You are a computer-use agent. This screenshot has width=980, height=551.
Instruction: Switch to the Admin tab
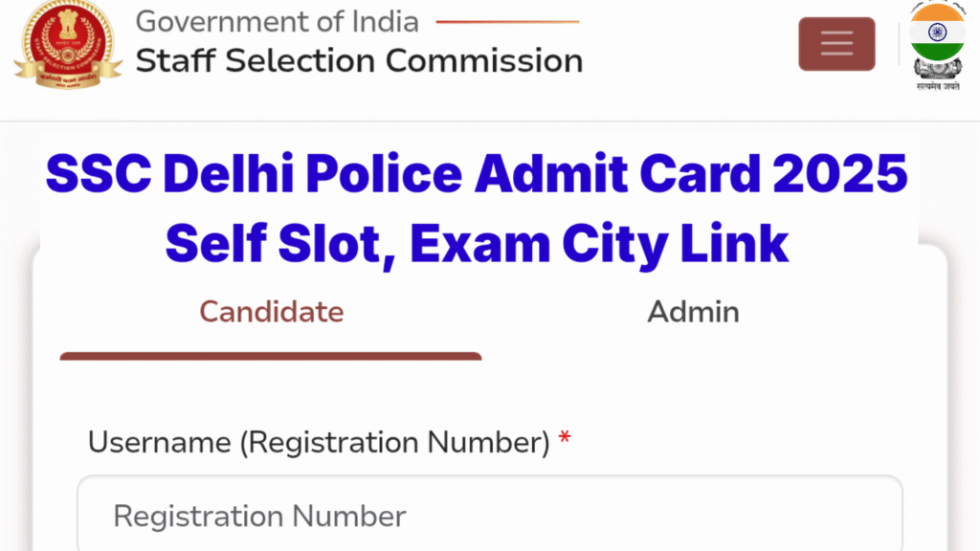pos(693,311)
